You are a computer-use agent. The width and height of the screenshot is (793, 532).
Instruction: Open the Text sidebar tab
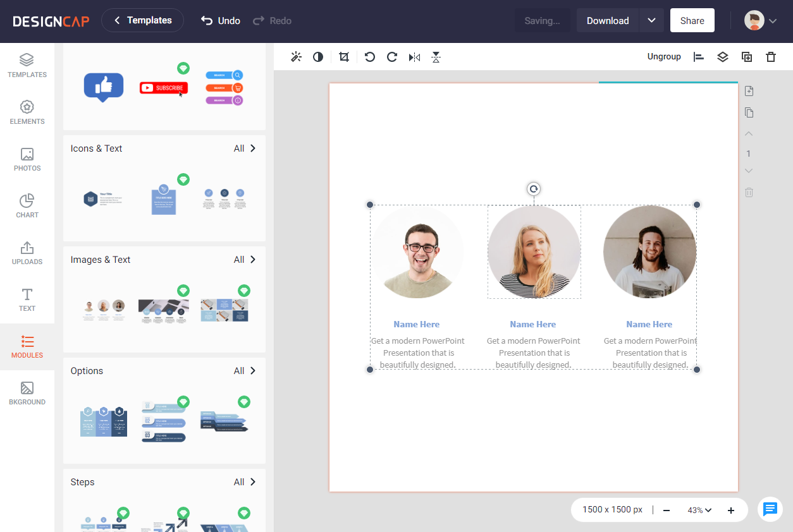[27, 299]
